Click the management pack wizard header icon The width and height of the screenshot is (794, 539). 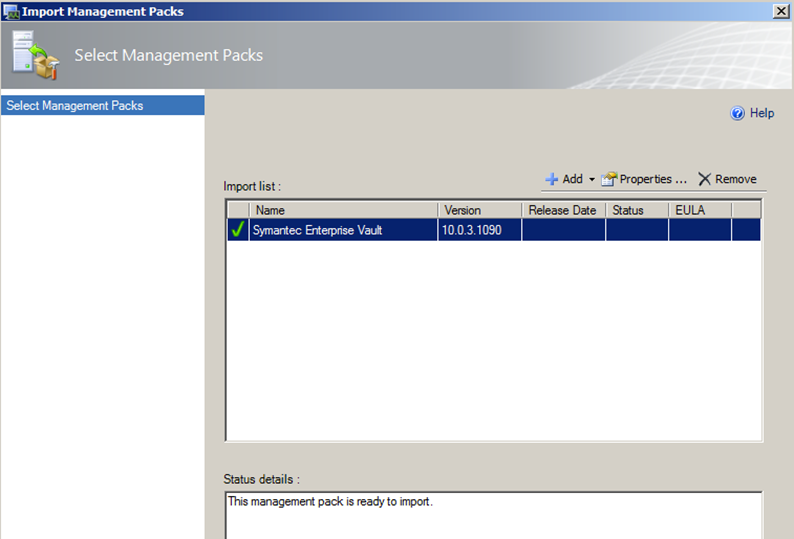(x=35, y=55)
